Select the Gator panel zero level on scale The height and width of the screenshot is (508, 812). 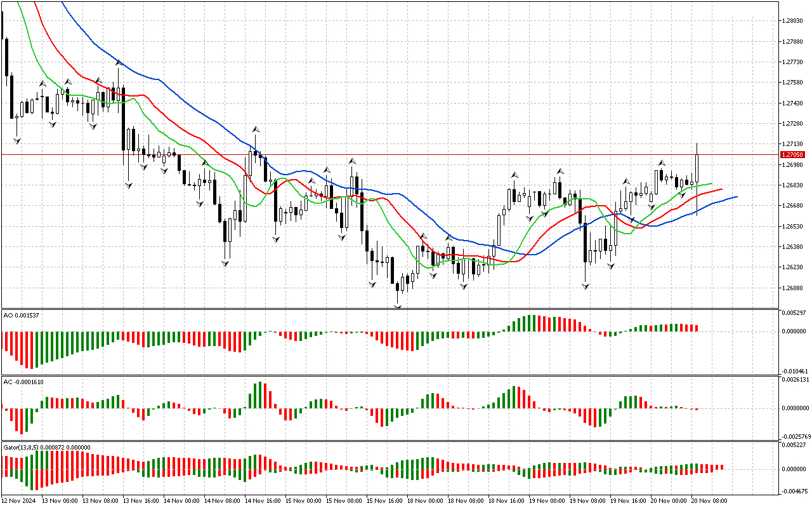[795, 469]
